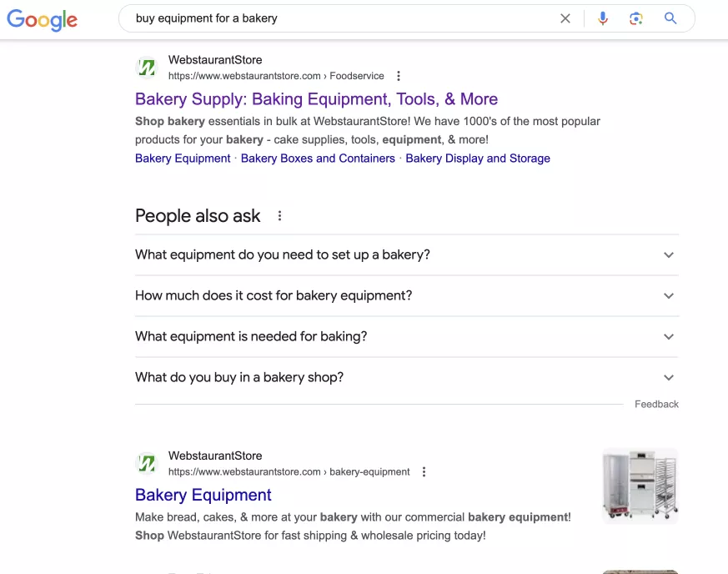
Task: Expand "How much does it cost for bakery equipment?"
Action: 407,296
